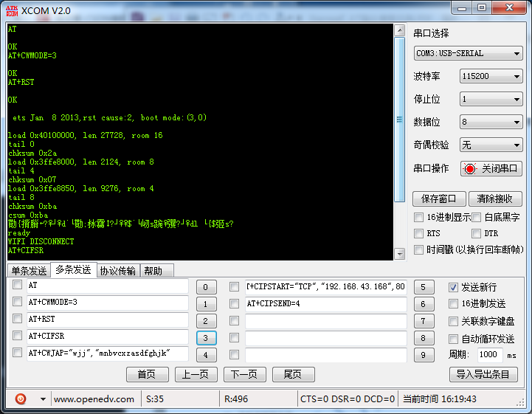Click the terminal vertical scrollbar thumb
Image resolution: width=532 pixels, height=414 pixels.
[x=400, y=120]
